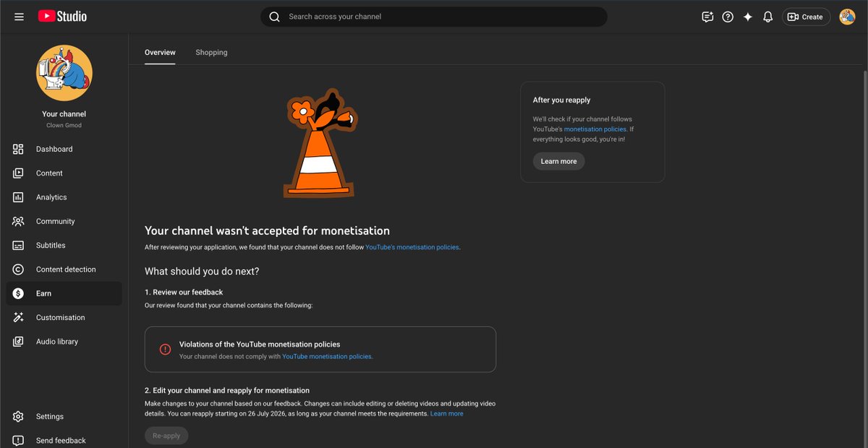
Task: Click the Re-apply button
Action: click(x=166, y=436)
